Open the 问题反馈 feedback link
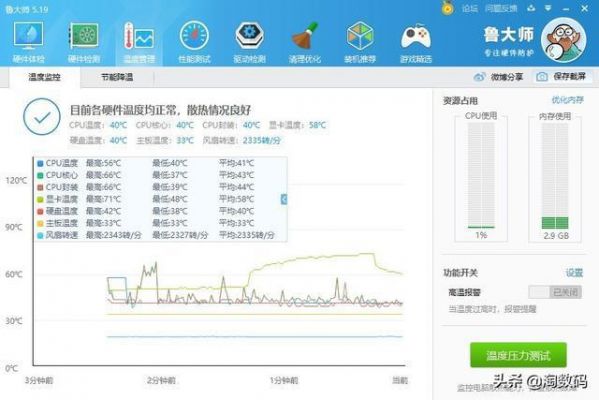This screenshot has height=400, width=599. coord(501,8)
